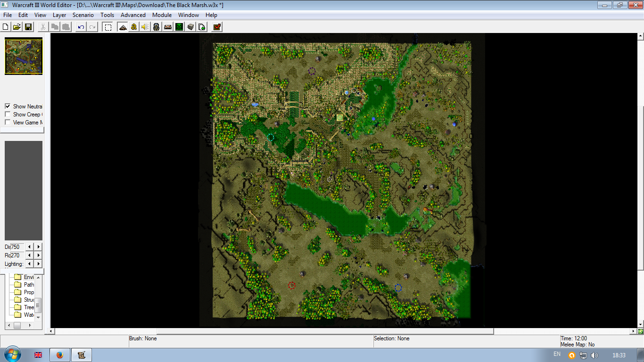Decrease the Distance value with left arrow

tap(30, 247)
